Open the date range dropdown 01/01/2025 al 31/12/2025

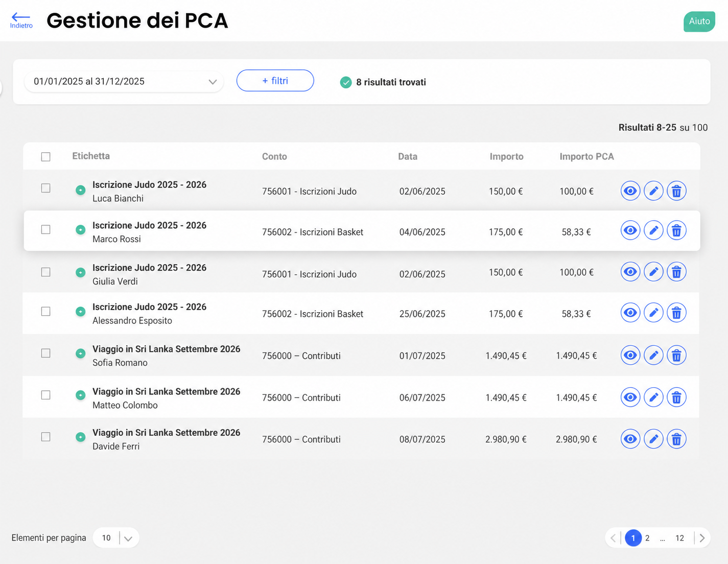coord(124,82)
